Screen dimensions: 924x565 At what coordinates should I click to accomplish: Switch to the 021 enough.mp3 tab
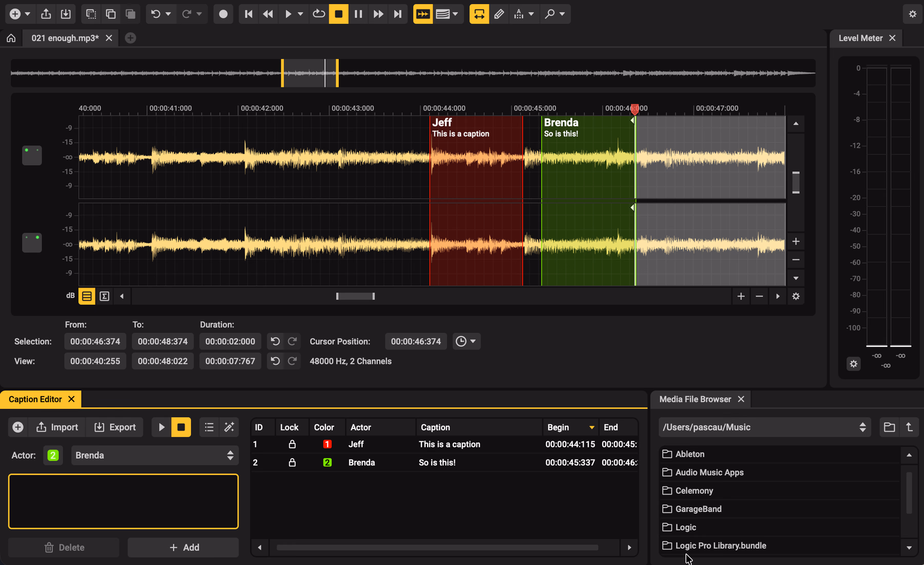[65, 38]
